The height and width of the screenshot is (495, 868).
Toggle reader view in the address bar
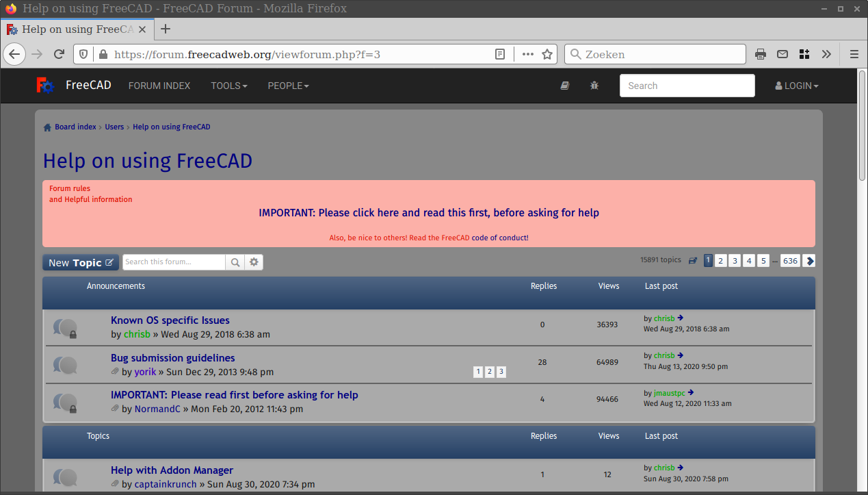[500, 54]
